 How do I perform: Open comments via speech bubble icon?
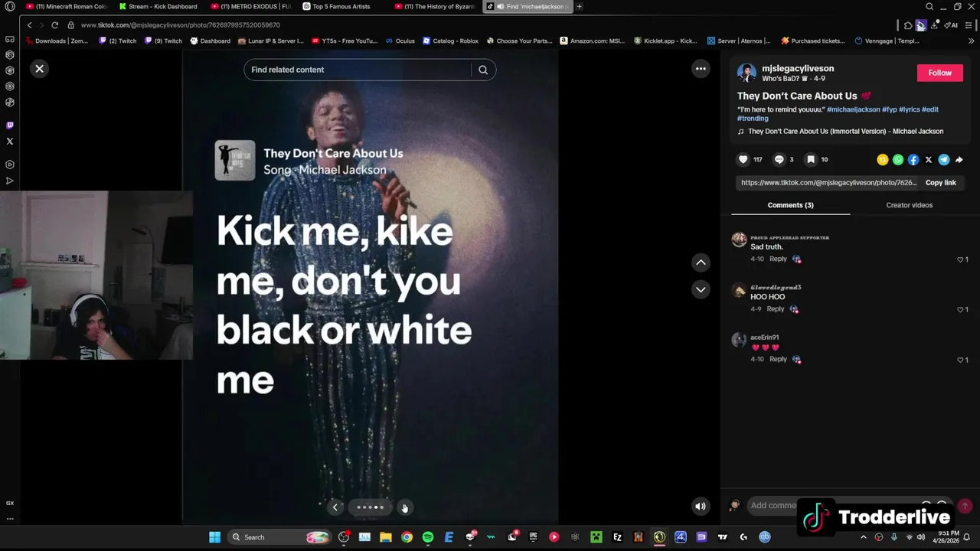coord(779,159)
